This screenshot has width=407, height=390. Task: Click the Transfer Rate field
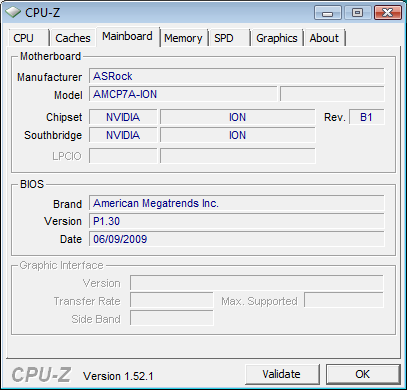(172, 300)
